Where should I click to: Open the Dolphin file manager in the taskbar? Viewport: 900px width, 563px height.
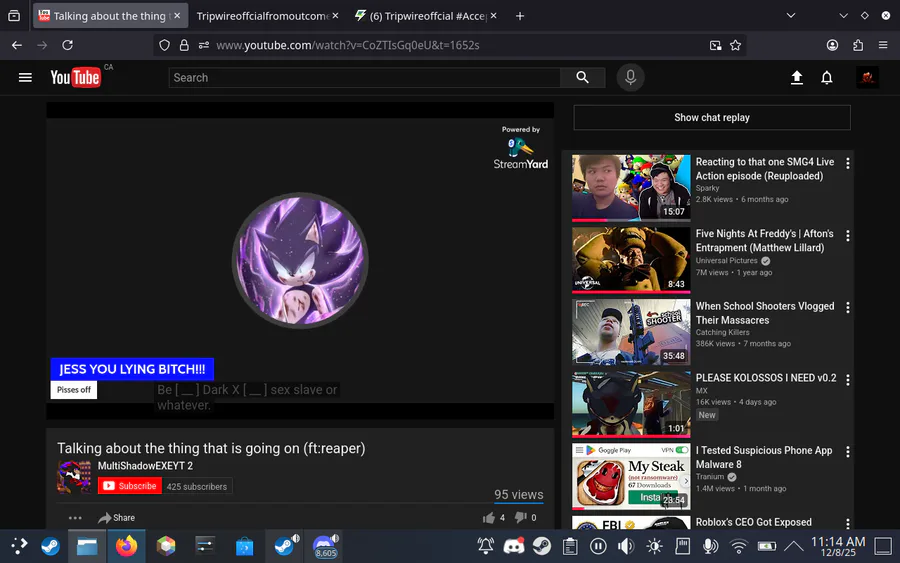87,546
